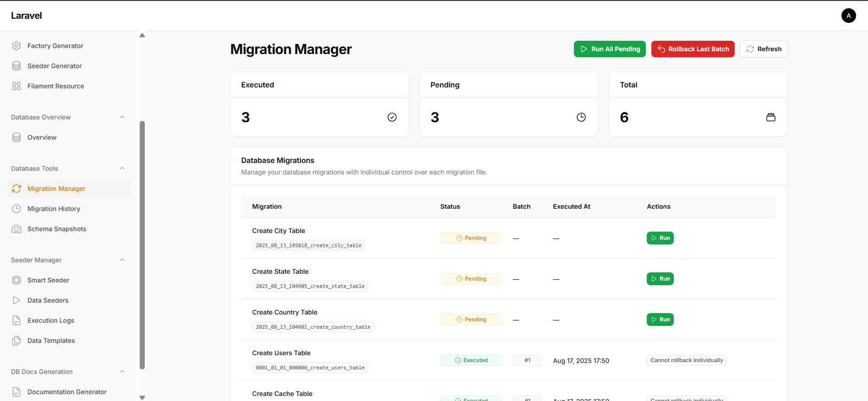Screen dimensions: 868x401
Task: Click the Data Seeders play icon
Action: click(16, 300)
